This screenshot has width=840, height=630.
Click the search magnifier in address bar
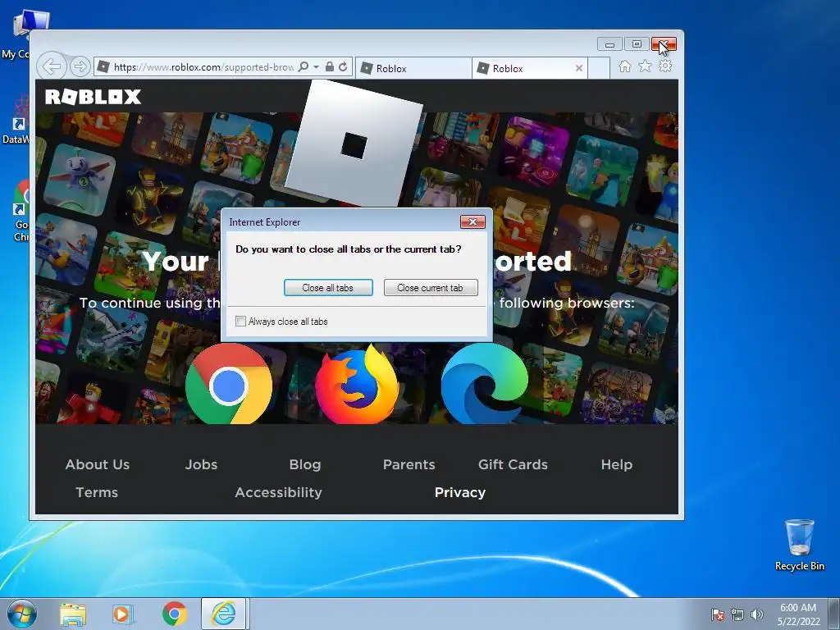pyautogui.click(x=304, y=66)
